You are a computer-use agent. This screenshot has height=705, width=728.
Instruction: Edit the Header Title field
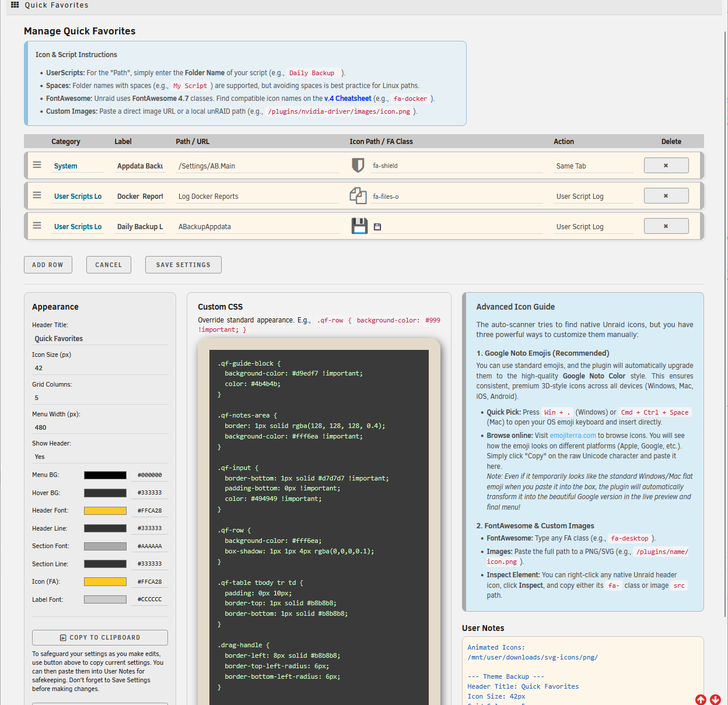(100, 338)
